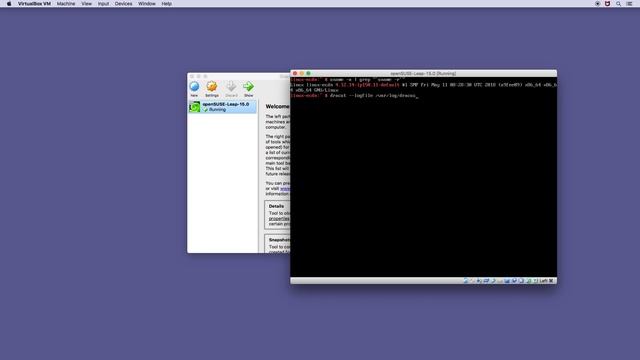Open Notification Center from menu bar
This screenshot has height=360, width=640.
629,4
